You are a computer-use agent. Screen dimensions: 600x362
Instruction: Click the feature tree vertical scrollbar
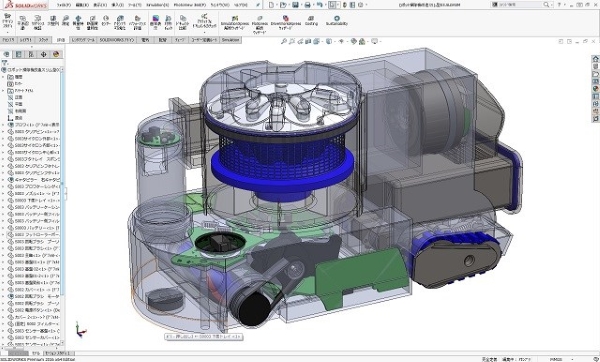tap(63, 207)
